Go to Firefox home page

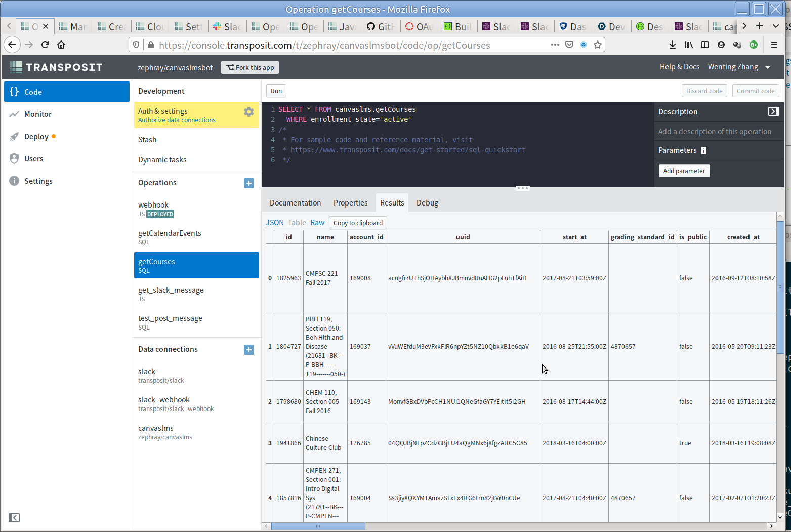click(x=61, y=45)
